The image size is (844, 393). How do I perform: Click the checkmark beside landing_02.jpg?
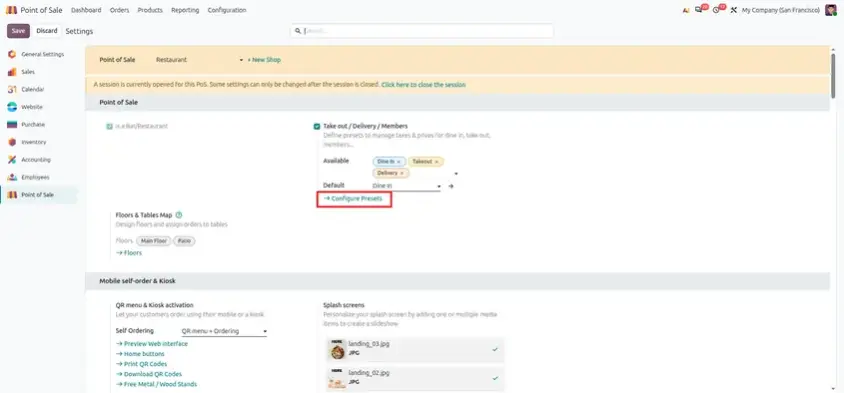tap(495, 378)
